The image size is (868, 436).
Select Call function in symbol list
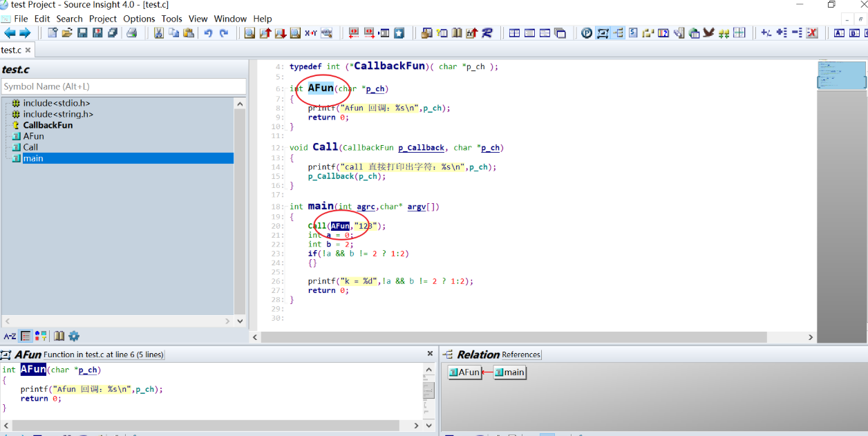30,147
